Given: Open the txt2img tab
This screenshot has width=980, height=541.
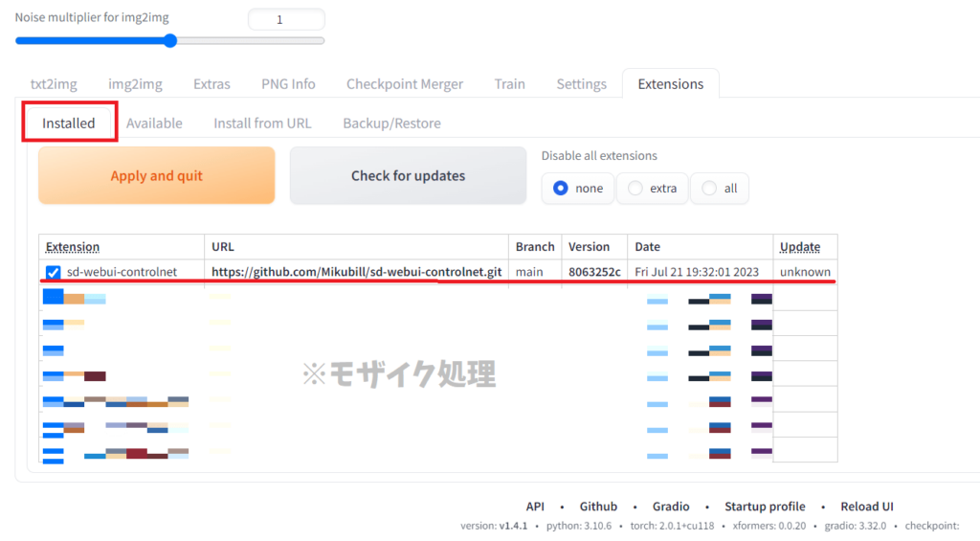Looking at the screenshot, I should pos(54,84).
